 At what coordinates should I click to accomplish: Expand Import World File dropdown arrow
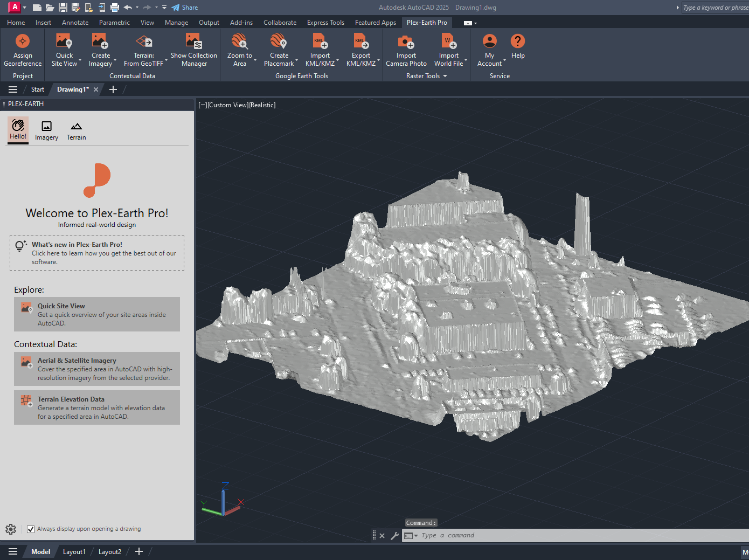[x=466, y=60]
